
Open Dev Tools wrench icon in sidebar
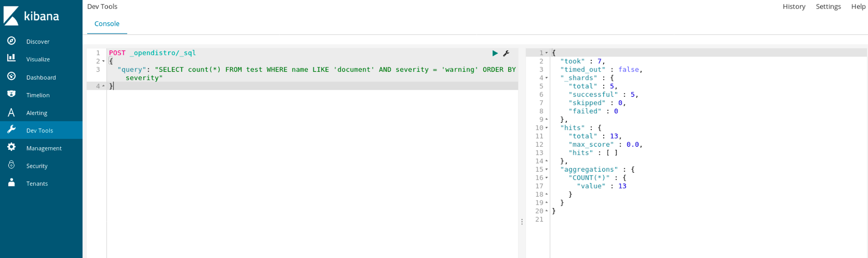[x=11, y=130]
